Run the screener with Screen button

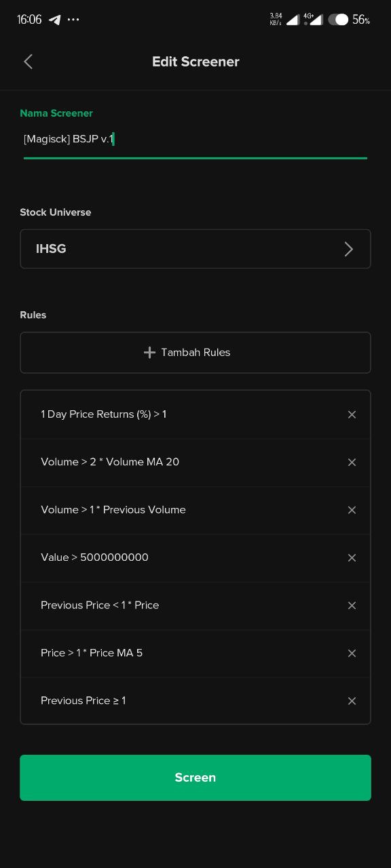pyautogui.click(x=195, y=778)
